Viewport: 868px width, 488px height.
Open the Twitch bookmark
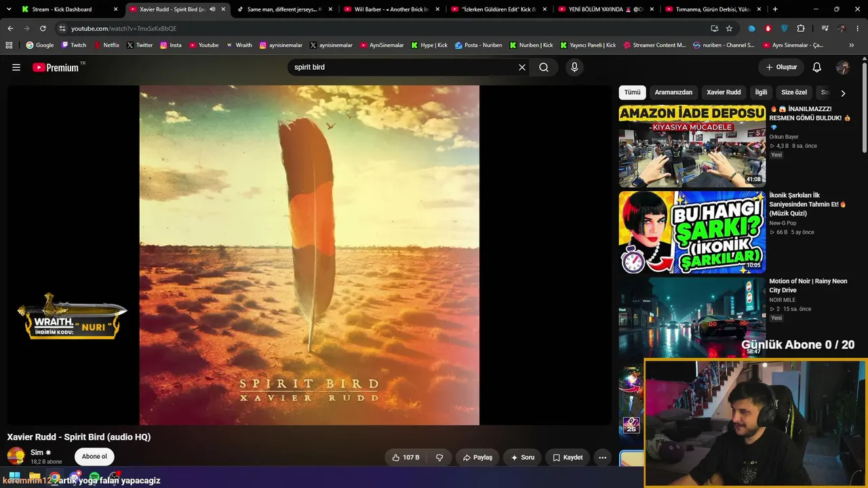74,45
